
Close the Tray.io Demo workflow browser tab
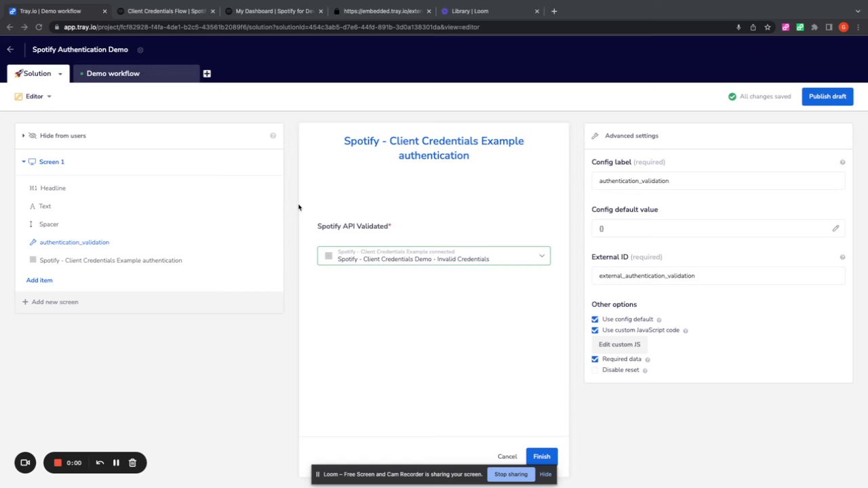(104, 11)
